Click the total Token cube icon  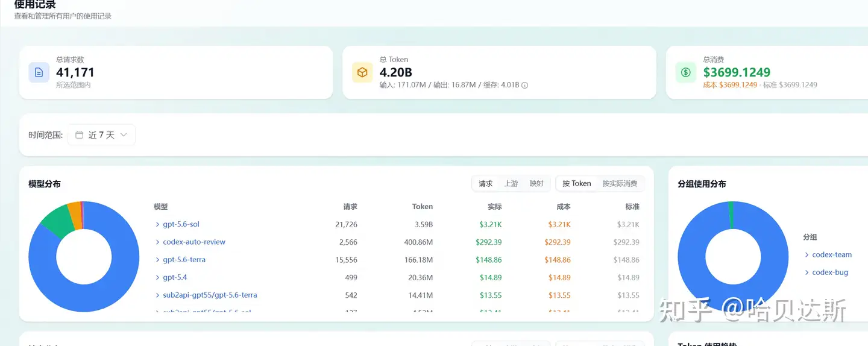click(x=362, y=72)
